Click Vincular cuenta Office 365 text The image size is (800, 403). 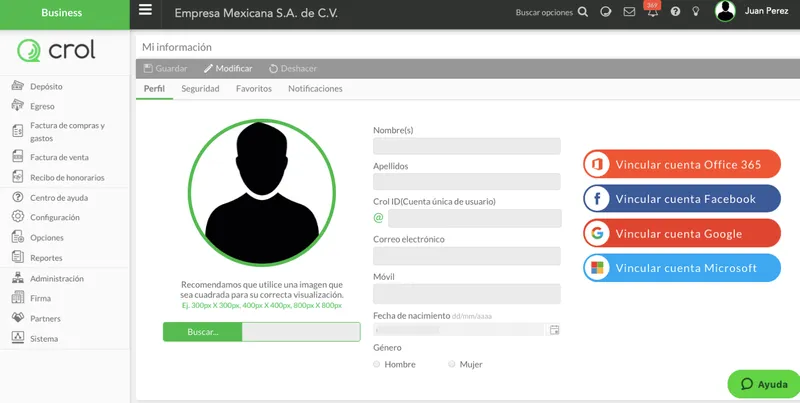688,165
